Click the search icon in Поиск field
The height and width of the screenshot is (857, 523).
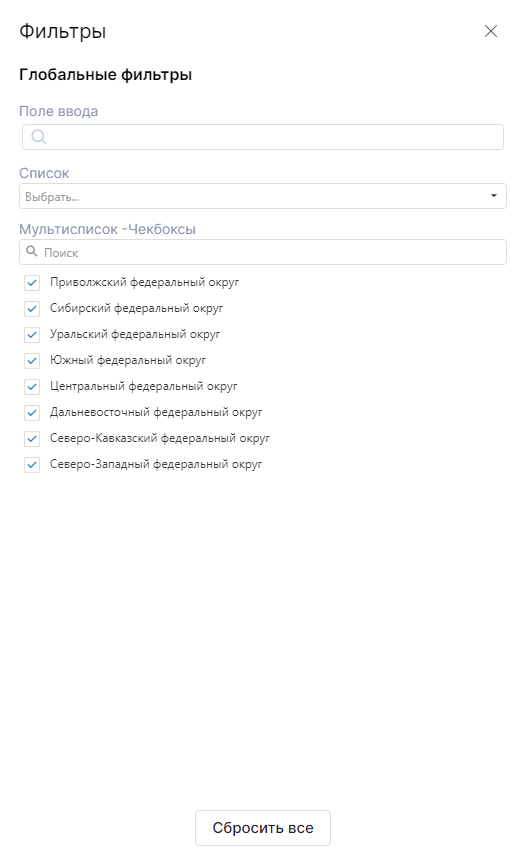point(32,251)
